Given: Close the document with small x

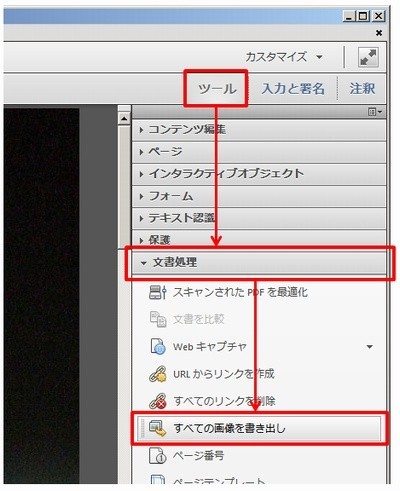Looking at the screenshot, I should click(379, 33).
